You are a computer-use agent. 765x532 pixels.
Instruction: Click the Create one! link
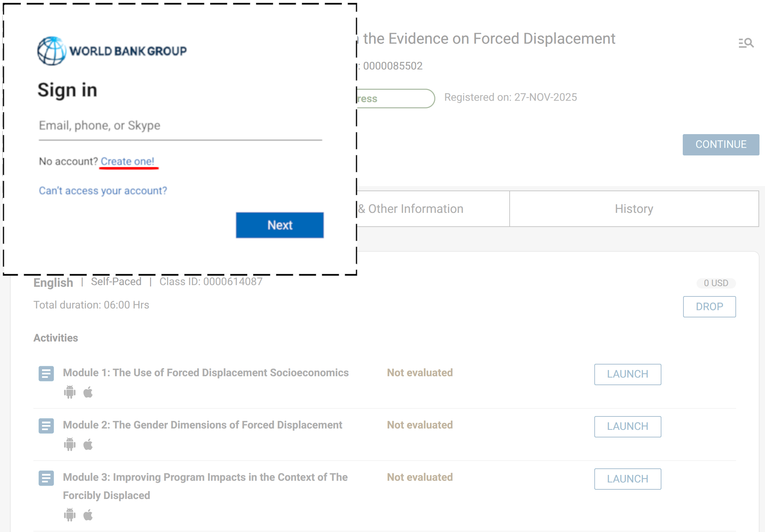(x=127, y=161)
